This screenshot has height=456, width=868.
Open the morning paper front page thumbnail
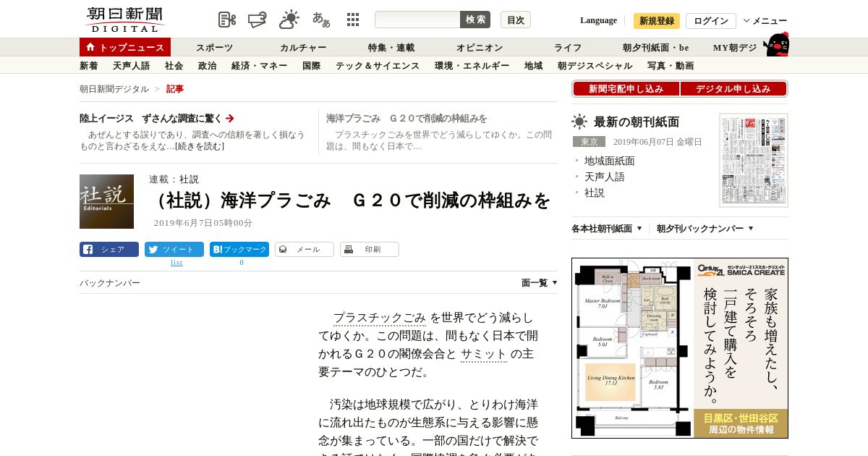[x=754, y=160]
